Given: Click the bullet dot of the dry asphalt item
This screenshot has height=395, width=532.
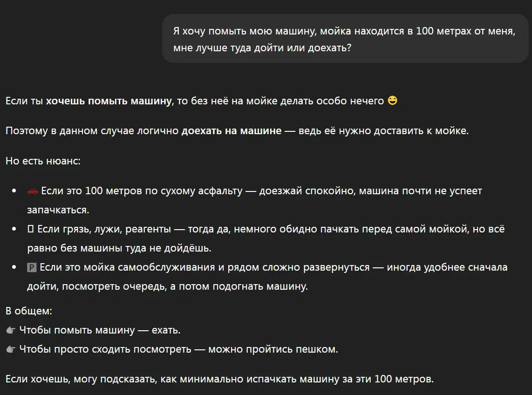Looking at the screenshot, I should coord(14,191).
